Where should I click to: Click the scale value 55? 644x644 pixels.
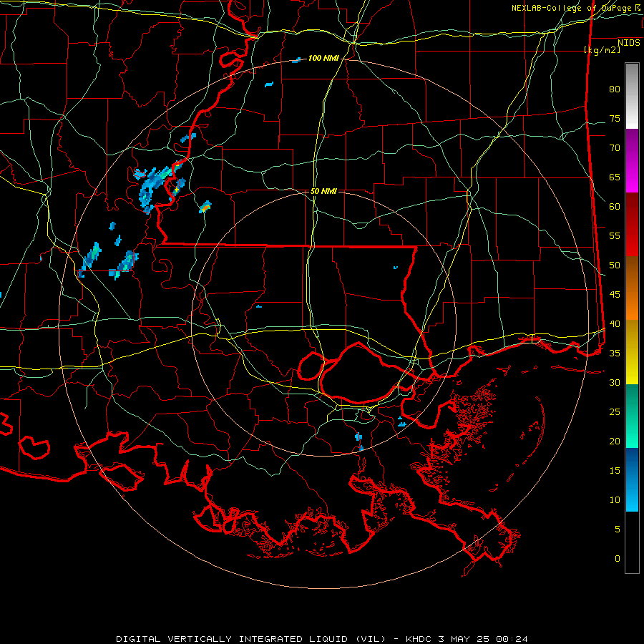[x=615, y=235]
